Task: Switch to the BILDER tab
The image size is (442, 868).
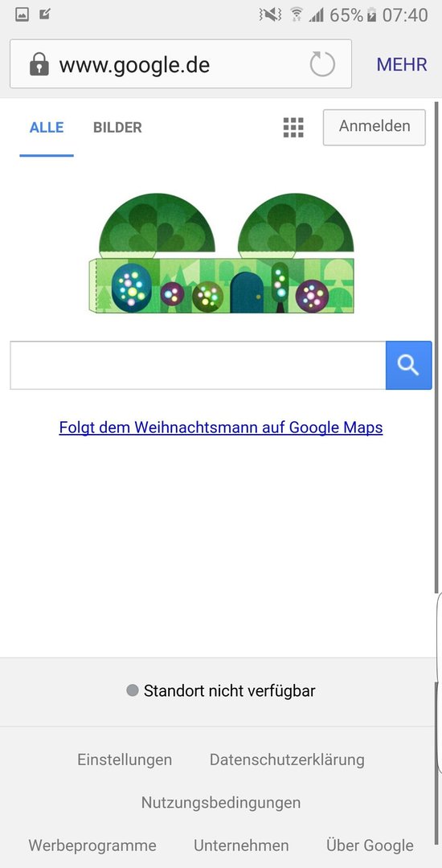Action: click(117, 127)
